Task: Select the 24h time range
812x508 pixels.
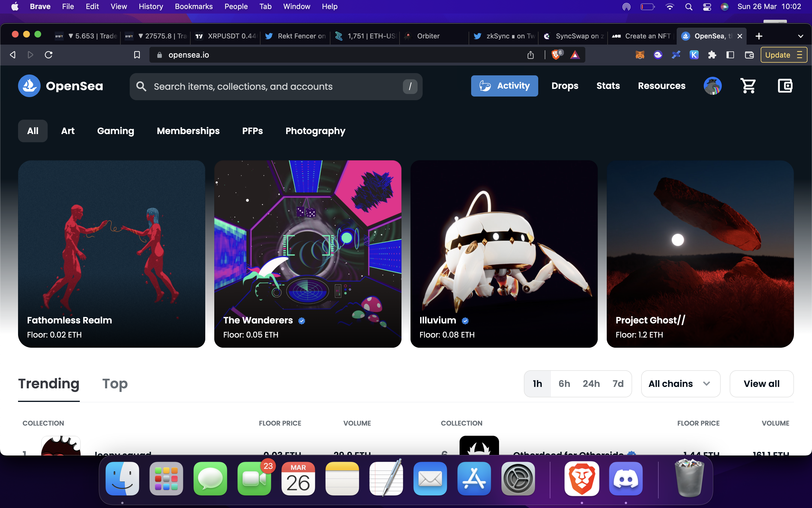Action: click(x=591, y=384)
